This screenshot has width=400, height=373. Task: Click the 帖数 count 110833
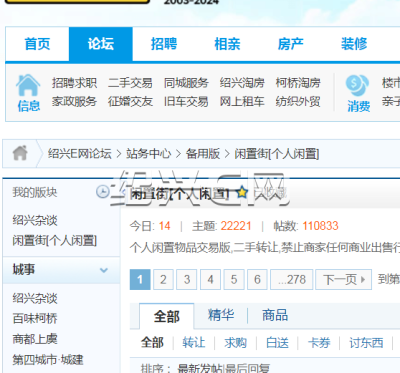tap(320, 226)
